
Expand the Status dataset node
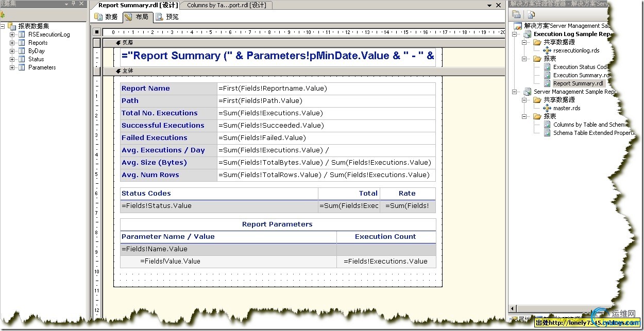pos(12,59)
